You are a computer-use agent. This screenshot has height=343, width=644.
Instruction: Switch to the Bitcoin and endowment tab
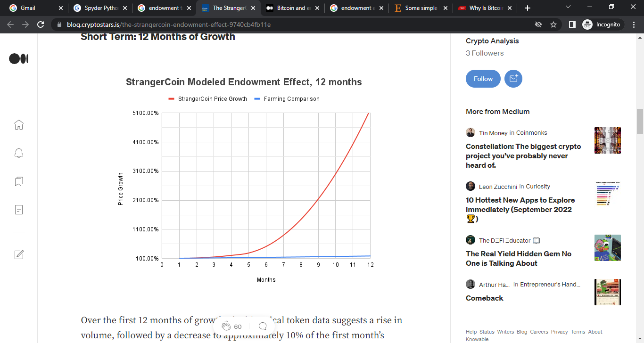coord(292,8)
